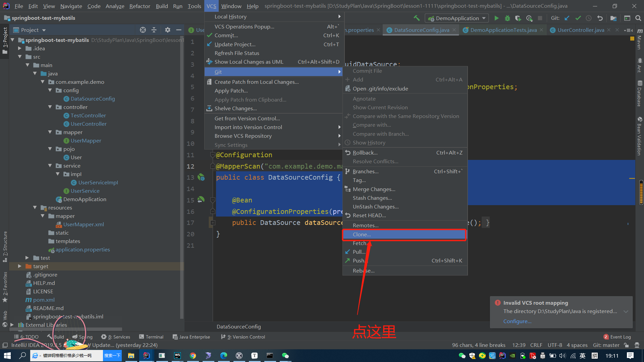Open the Structure tool window
This screenshot has width=644, height=362.
click(5, 247)
